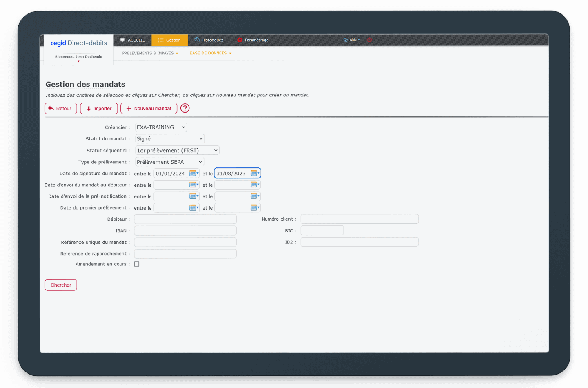Image resolution: width=588 pixels, height=388 pixels.
Task: Click the red help question mark icon
Action: [x=185, y=108]
